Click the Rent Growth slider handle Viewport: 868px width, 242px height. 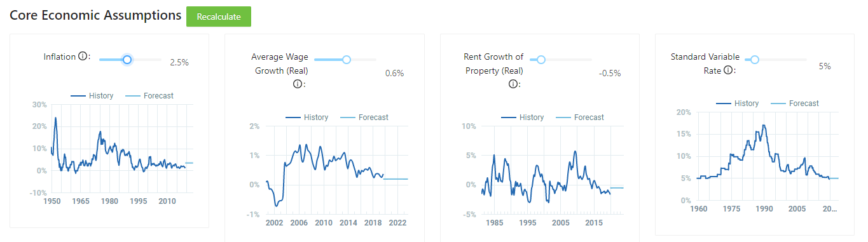541,60
